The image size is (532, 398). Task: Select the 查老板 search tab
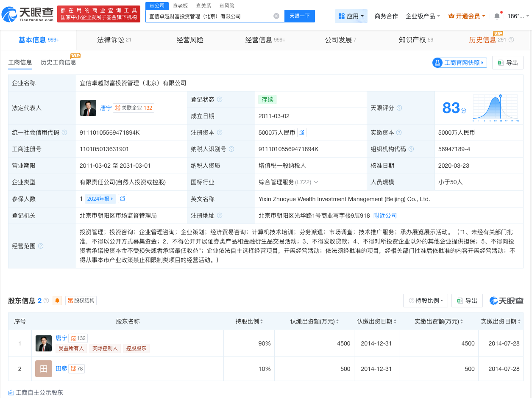click(180, 6)
